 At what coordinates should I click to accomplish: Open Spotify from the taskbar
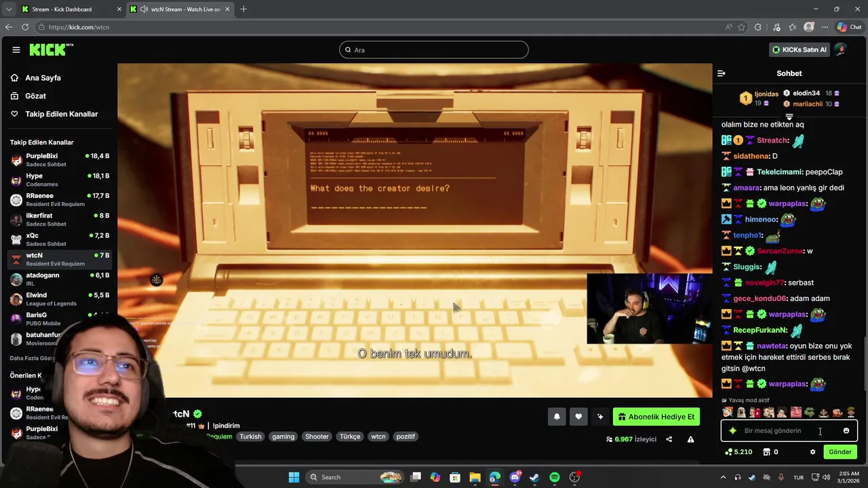click(555, 477)
